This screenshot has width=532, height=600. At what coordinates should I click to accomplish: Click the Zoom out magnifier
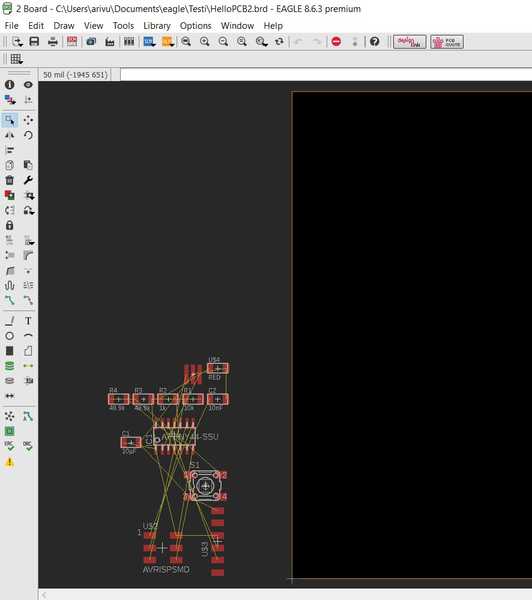coord(223,41)
